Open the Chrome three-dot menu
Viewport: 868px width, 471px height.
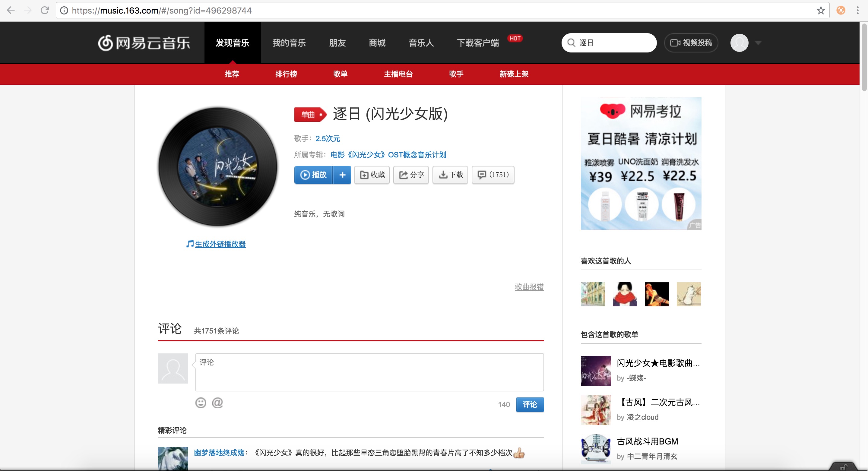pos(857,11)
